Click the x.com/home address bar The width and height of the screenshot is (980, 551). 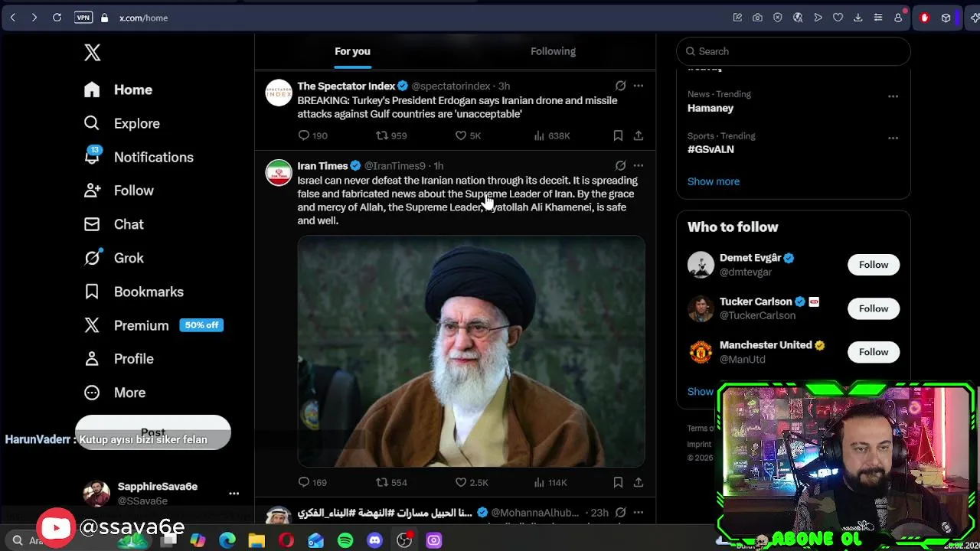click(x=143, y=18)
